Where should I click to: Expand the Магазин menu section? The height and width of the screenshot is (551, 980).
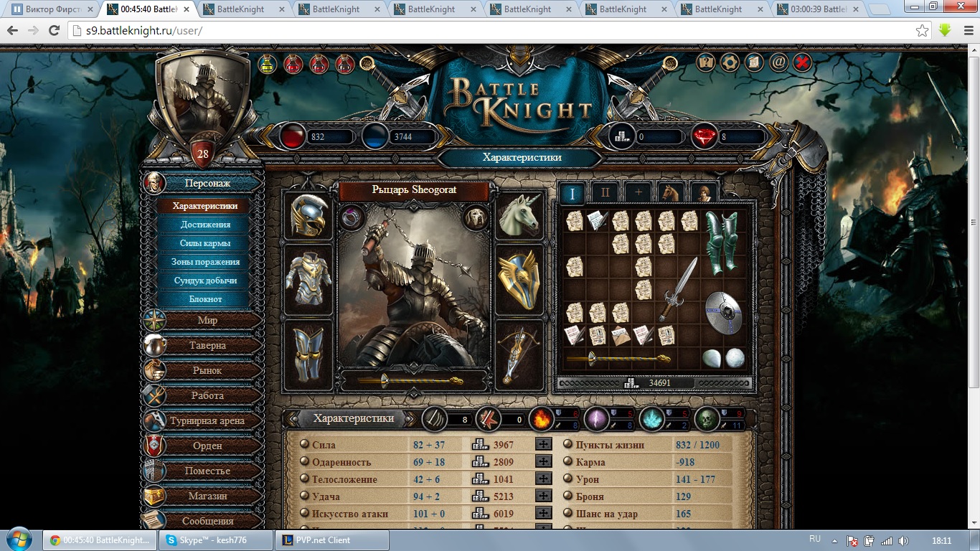coord(204,496)
